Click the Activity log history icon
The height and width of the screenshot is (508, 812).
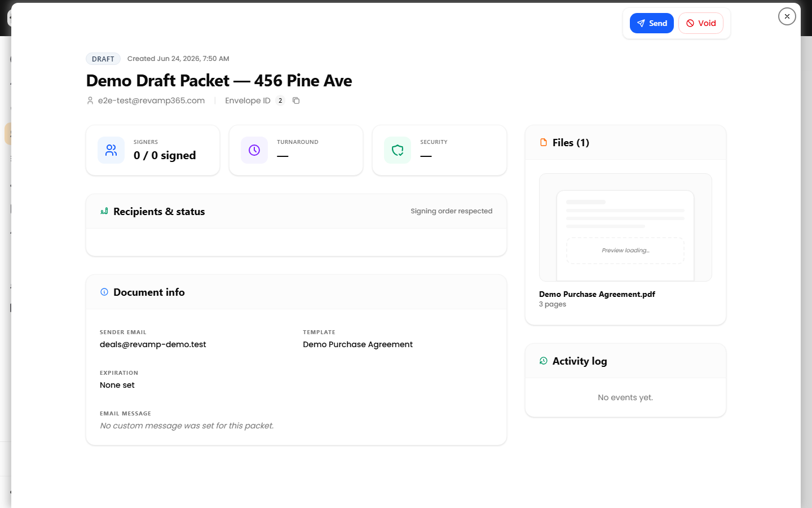[544, 361]
